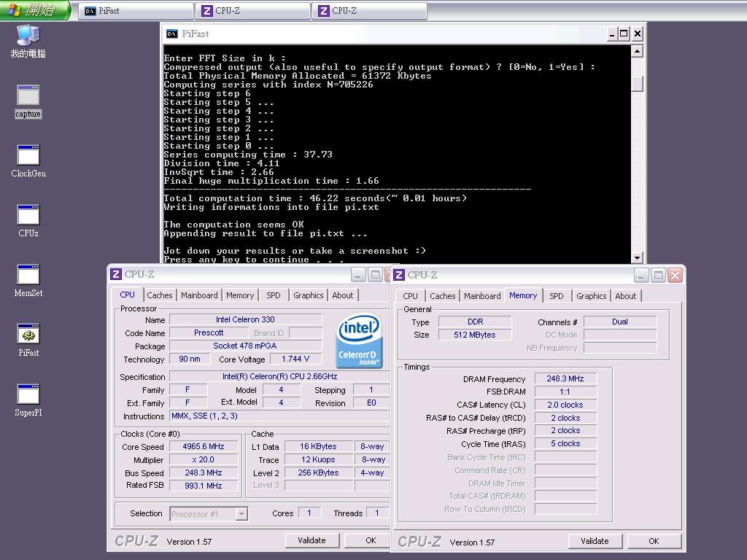Select Memory tab in right CPU-Z window
The image size is (747, 560).
click(522, 295)
